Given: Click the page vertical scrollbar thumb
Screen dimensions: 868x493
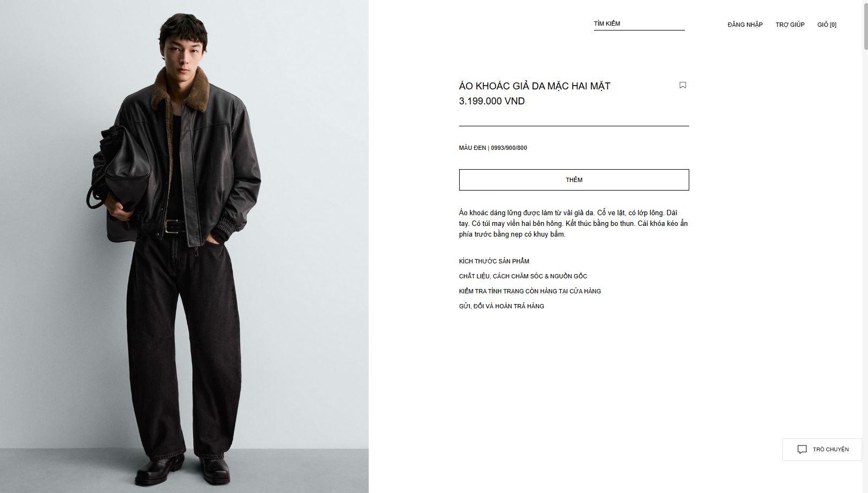Looking at the screenshot, I should 865,26.
